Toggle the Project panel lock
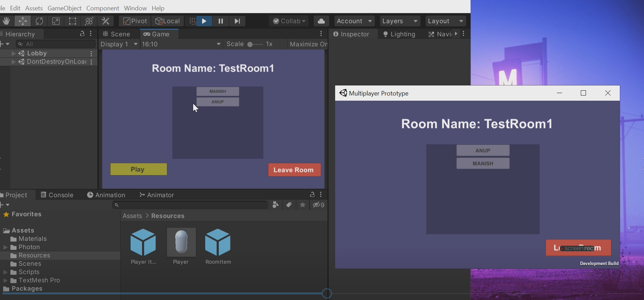This screenshot has width=644, height=300. pyautogui.click(x=312, y=194)
